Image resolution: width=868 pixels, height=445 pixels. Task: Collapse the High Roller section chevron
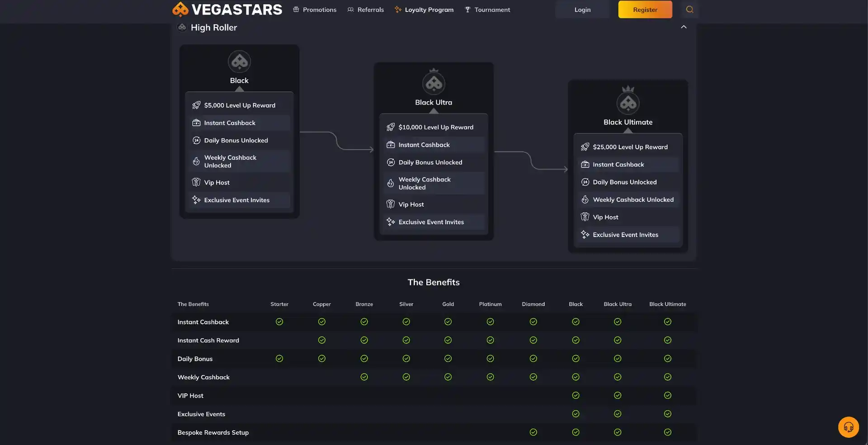pos(684,27)
